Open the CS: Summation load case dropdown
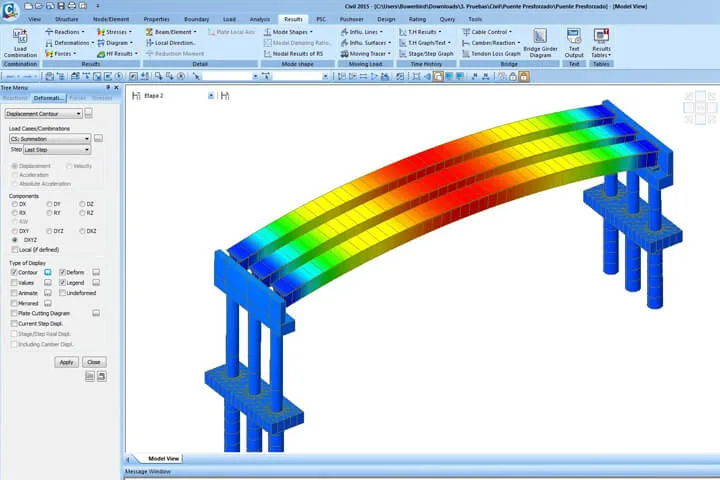 click(x=50, y=139)
